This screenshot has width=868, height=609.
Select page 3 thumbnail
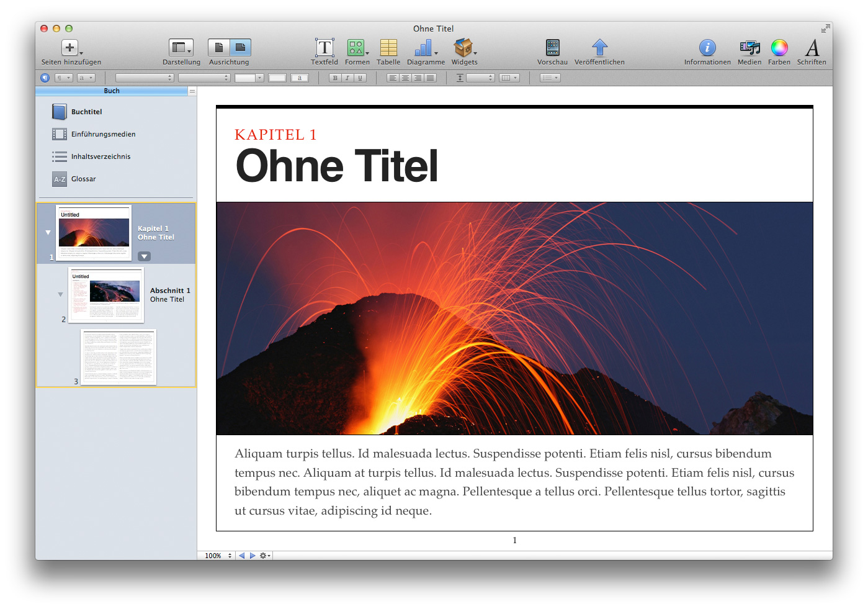click(x=119, y=357)
